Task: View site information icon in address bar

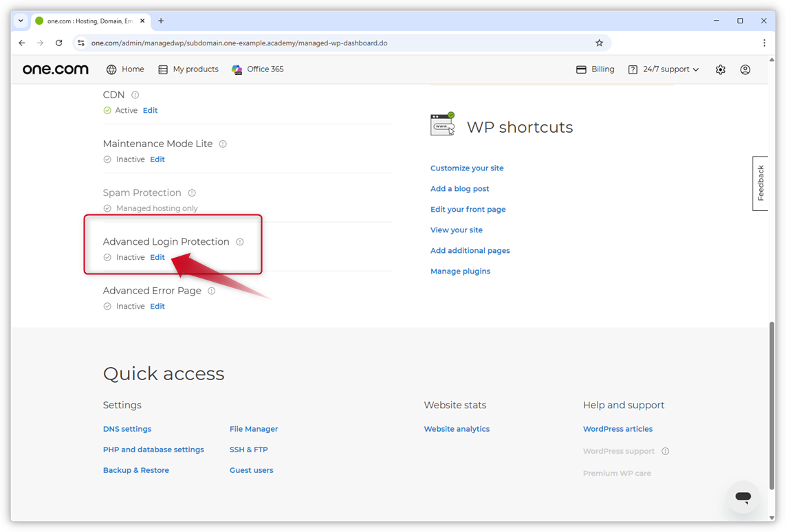Action: (x=81, y=43)
